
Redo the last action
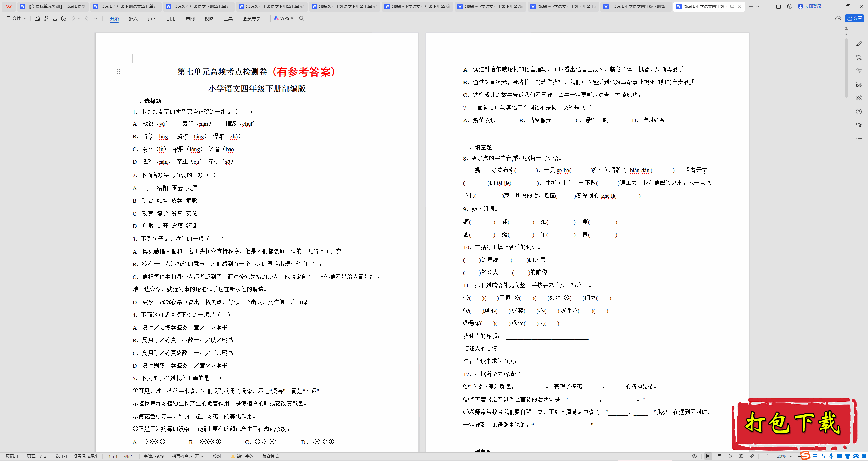(x=87, y=18)
